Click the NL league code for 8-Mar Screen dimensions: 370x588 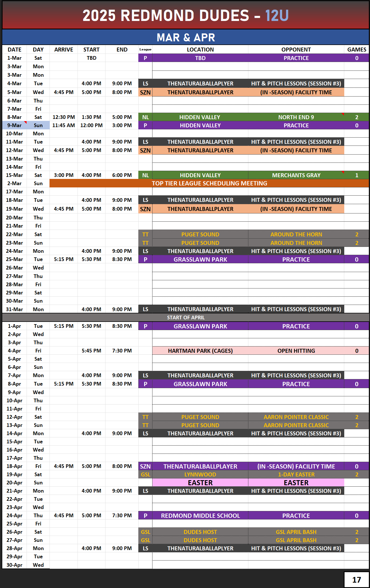click(145, 117)
